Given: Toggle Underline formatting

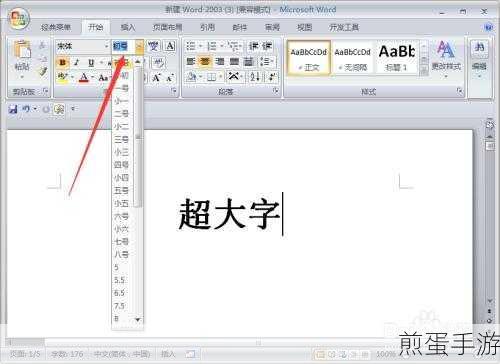Looking at the screenshot, I should (x=91, y=62).
